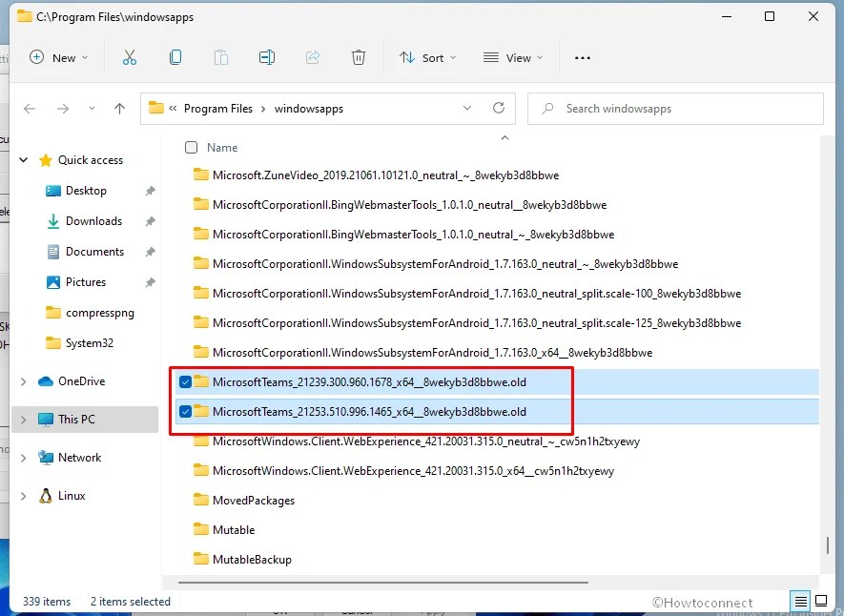Click the Cut scissors icon
Screen dimensions: 844x616
pos(129,57)
